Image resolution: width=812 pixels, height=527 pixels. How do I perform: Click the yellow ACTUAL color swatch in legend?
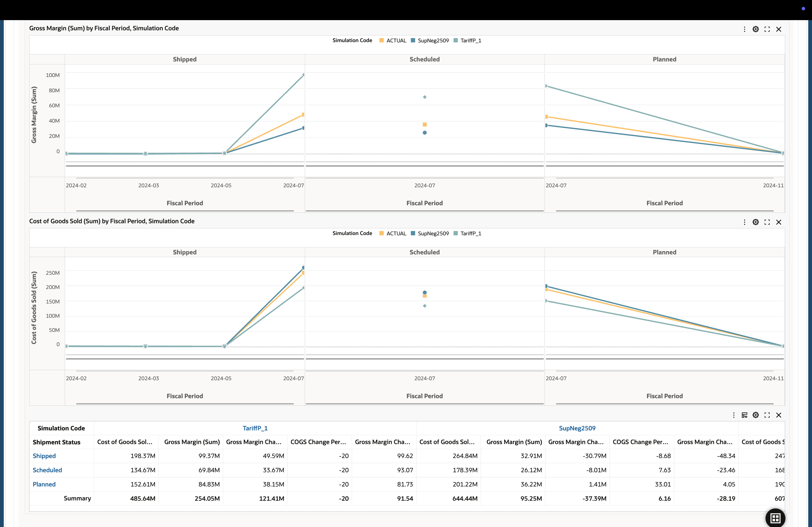coord(382,40)
